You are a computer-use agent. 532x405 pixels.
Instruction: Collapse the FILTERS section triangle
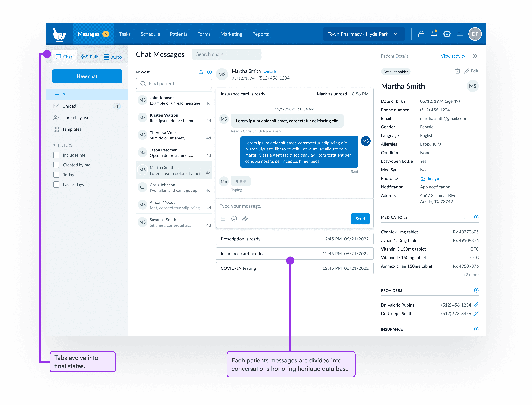54,145
